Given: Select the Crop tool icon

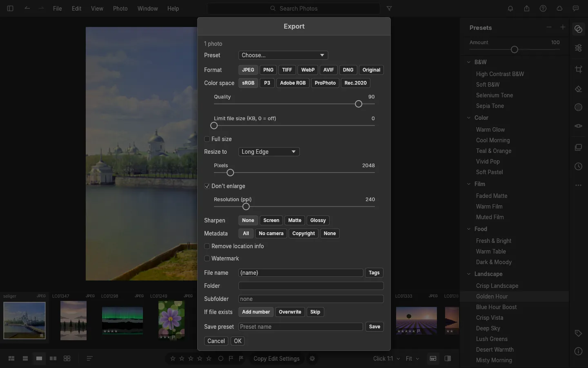Looking at the screenshot, I should (579, 69).
